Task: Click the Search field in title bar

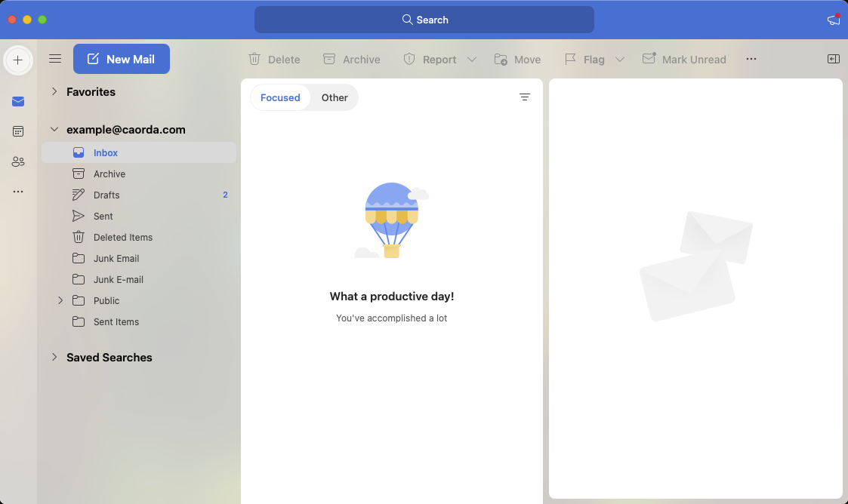Action: pos(424,20)
